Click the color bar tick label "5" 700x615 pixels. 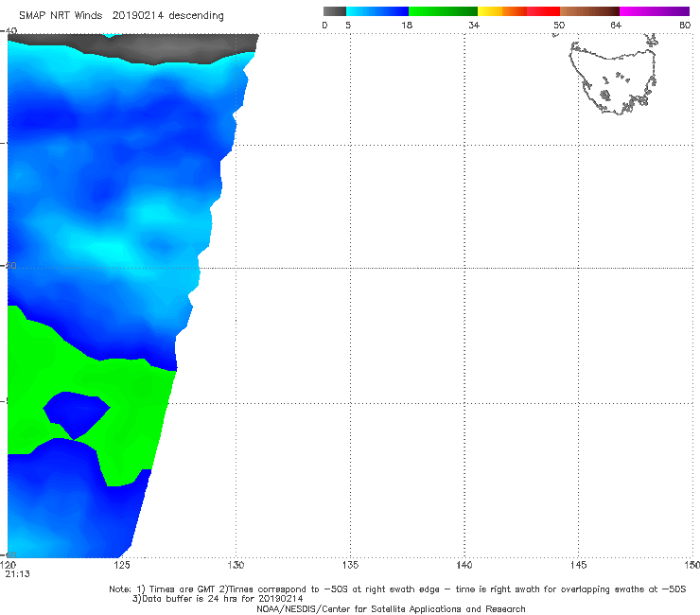click(348, 25)
